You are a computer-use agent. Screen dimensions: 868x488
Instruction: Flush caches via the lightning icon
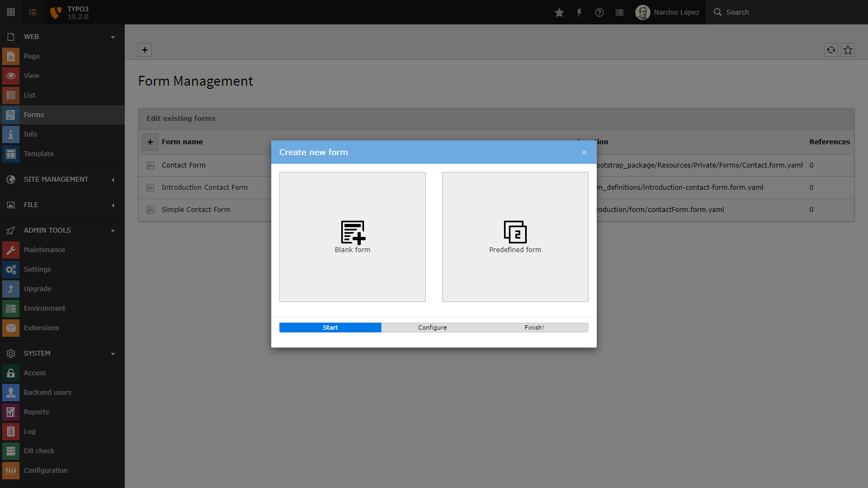point(579,12)
